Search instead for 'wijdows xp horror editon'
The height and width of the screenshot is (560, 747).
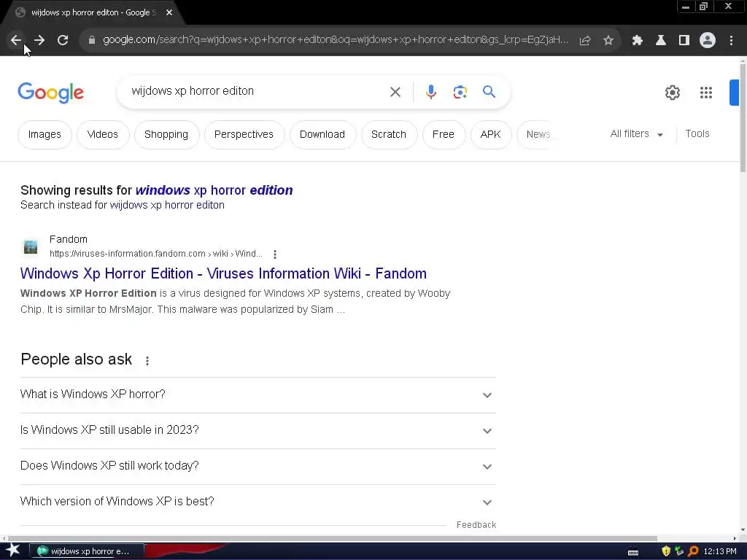[167, 205]
